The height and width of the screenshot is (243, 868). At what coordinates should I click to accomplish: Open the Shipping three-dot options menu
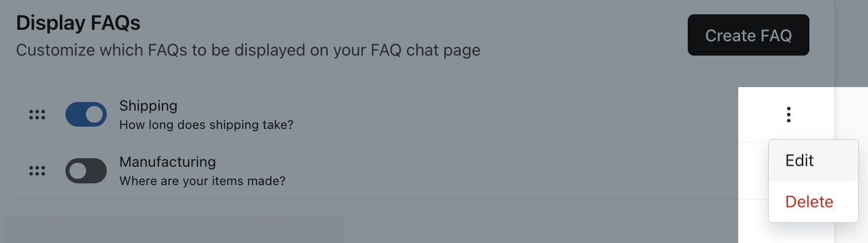[789, 115]
